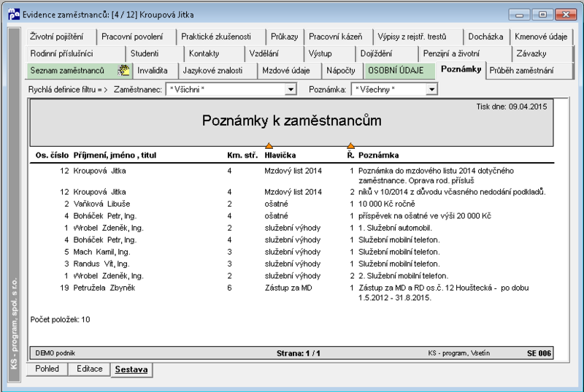Click the hand icon on Seznam zaměstnanců tab
Screen dimensions: 584x392
[123, 70]
